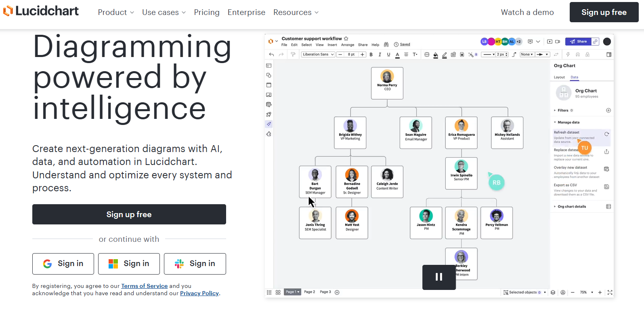
Task: Open the layers icon in the bottom bar
Action: coord(553,292)
